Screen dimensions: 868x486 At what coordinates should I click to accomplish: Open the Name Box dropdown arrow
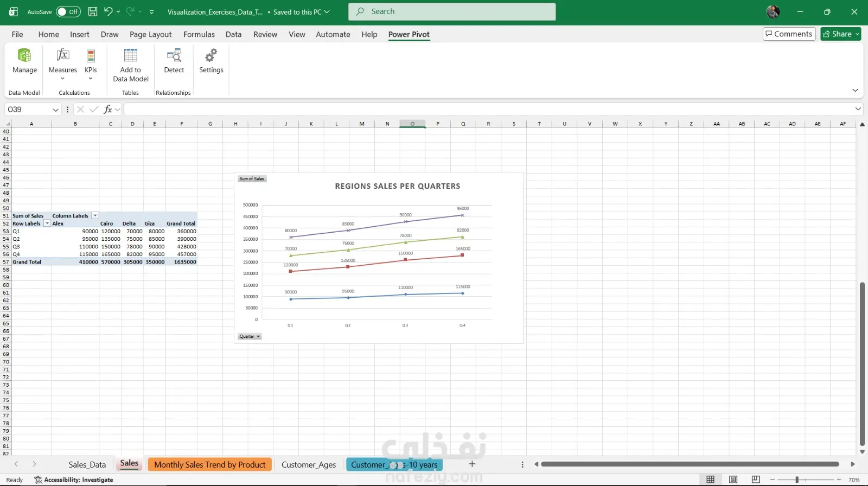(x=55, y=110)
